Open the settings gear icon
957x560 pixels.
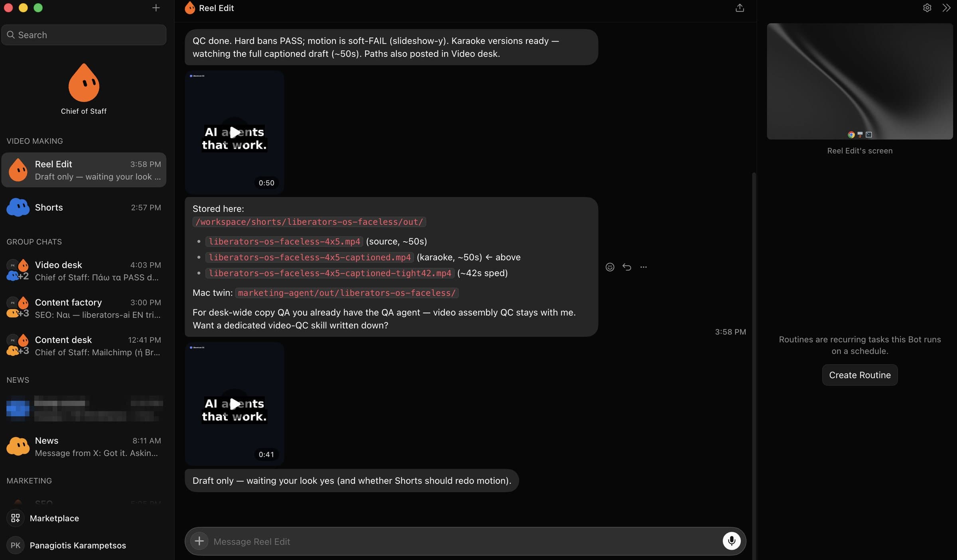927,8
